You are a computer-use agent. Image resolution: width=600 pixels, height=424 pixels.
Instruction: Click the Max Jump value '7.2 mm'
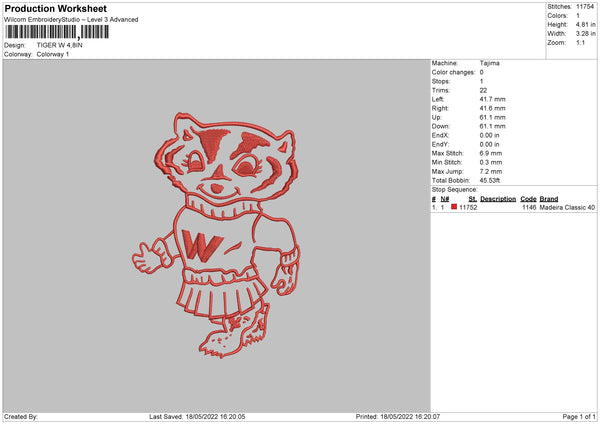click(x=491, y=171)
